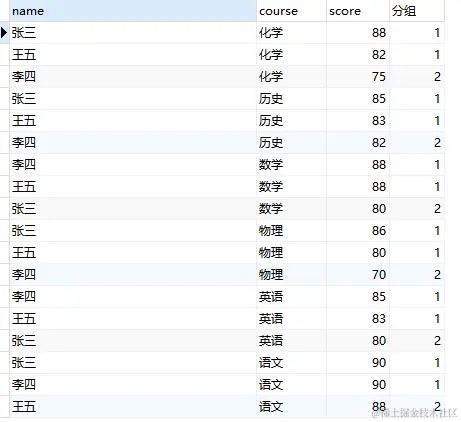Click 物理 course cell for 李四
This screenshot has width=461, height=422.
point(291,275)
